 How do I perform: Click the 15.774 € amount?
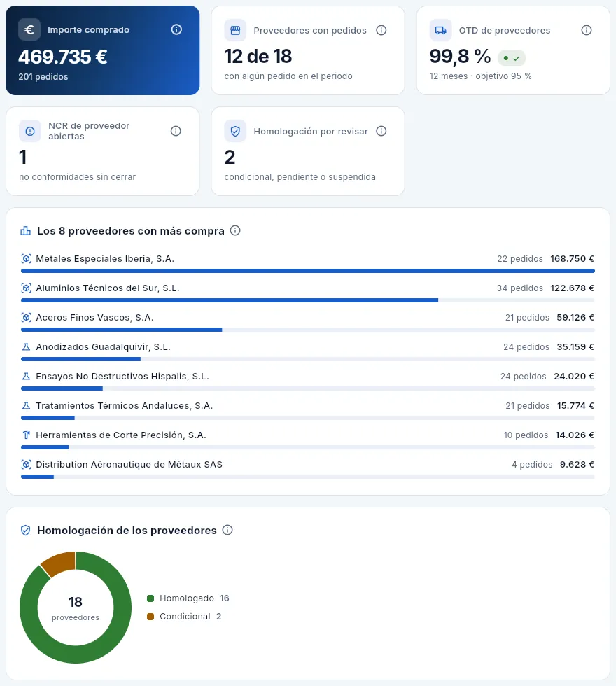(x=575, y=405)
